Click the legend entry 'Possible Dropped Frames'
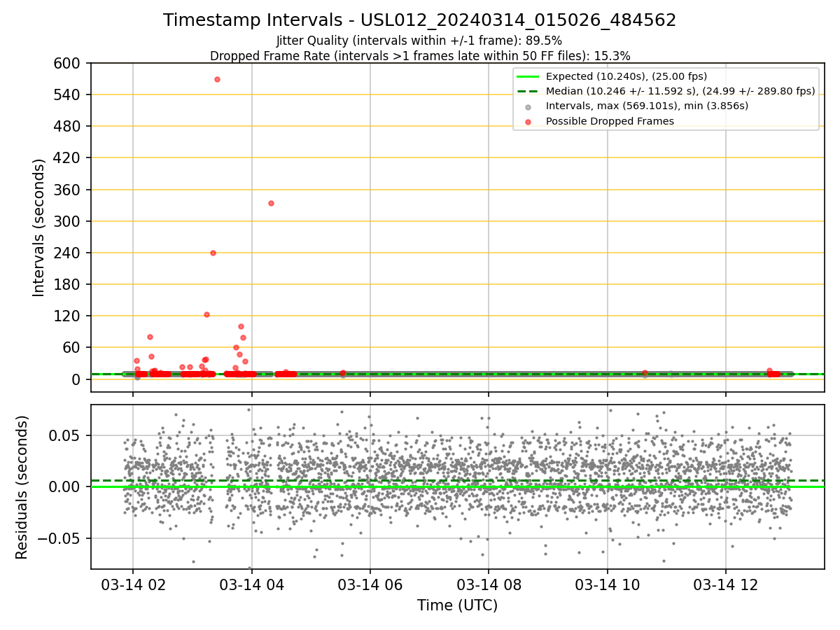 [x=610, y=121]
